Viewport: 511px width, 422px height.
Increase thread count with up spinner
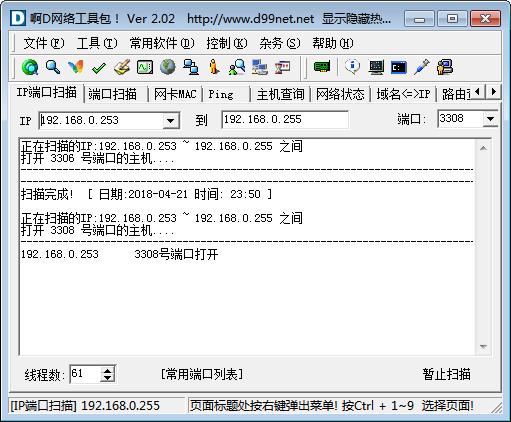pyautogui.click(x=107, y=370)
